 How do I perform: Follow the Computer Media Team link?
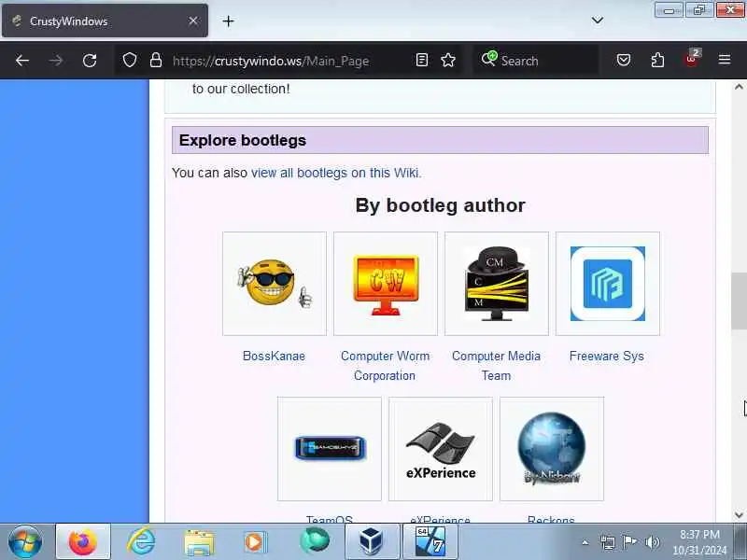pos(496,366)
